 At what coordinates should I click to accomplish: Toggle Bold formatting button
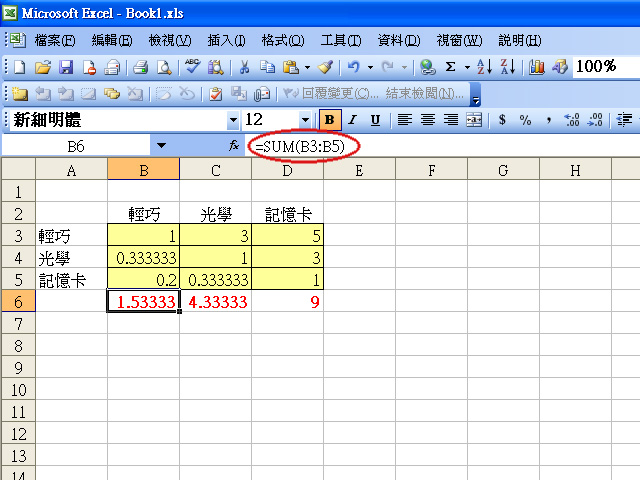pos(330,120)
